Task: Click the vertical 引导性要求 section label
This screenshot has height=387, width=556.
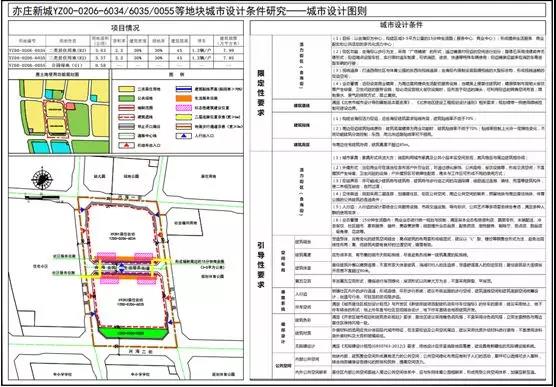Action: pos(261,264)
